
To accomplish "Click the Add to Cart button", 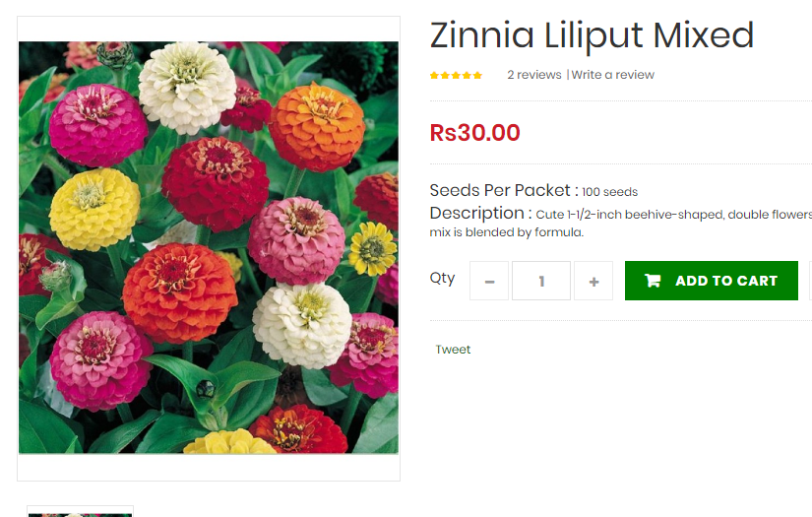I will [711, 281].
